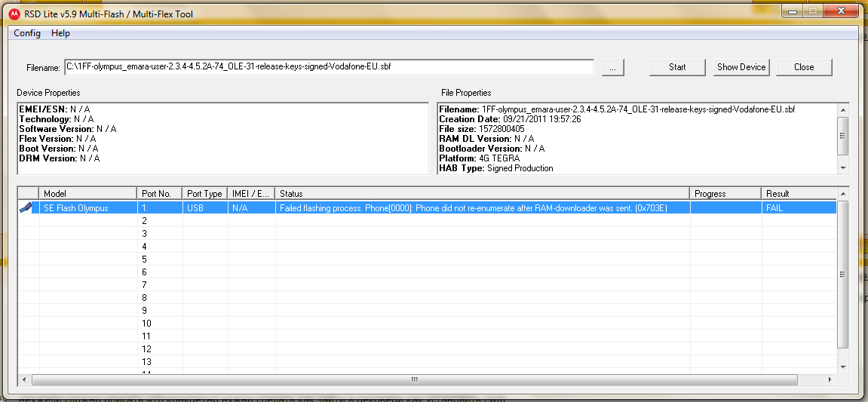Click the horizontal scrollbar thumb
Image resolution: width=868 pixels, height=402 pixels.
[415, 379]
